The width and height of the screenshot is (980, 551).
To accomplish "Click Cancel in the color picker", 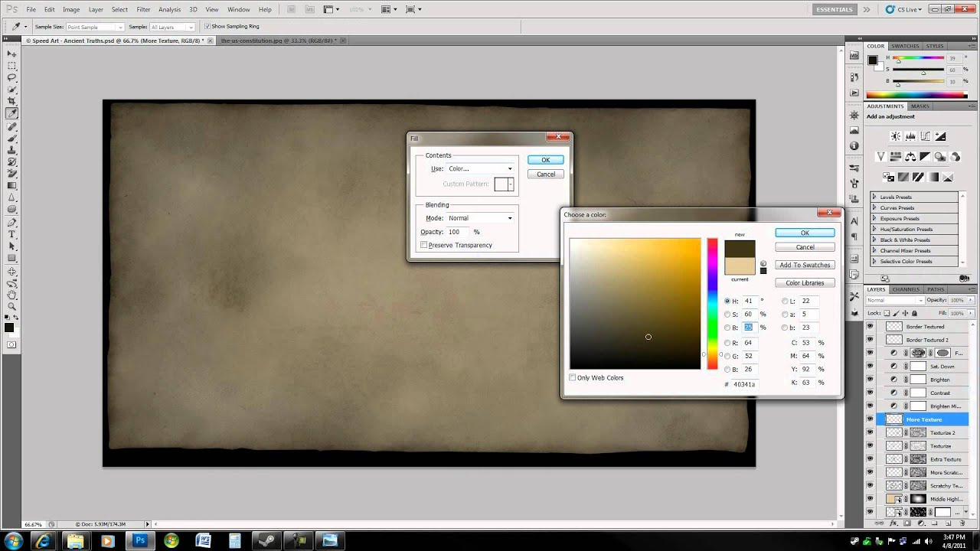I will tap(805, 247).
